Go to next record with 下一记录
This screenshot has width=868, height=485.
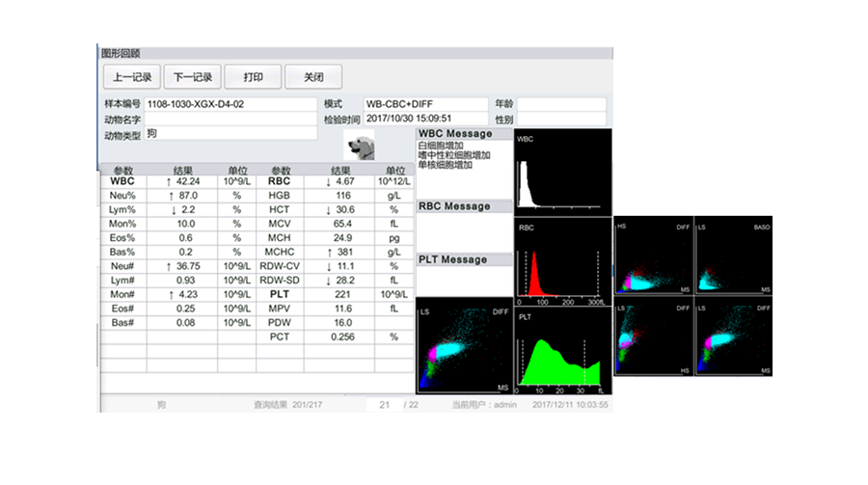pyautogui.click(x=192, y=77)
